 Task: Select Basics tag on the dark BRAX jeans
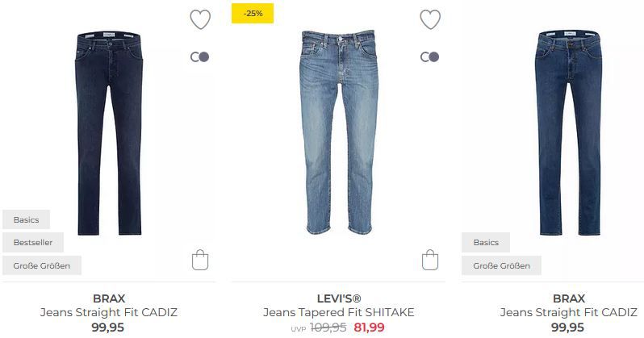point(27,219)
